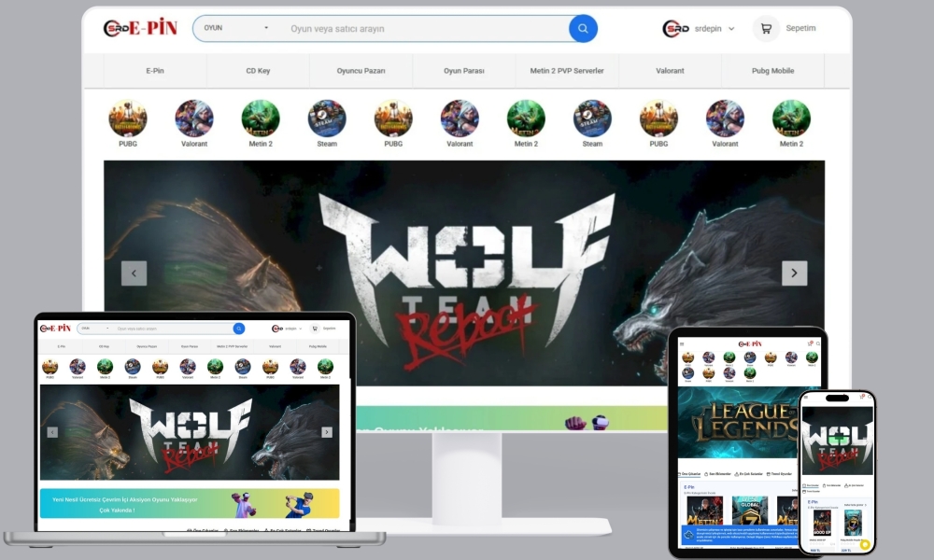Switch to Öne Çıkanlar tab on the tablet
934x560 pixels.
[x=690, y=474]
